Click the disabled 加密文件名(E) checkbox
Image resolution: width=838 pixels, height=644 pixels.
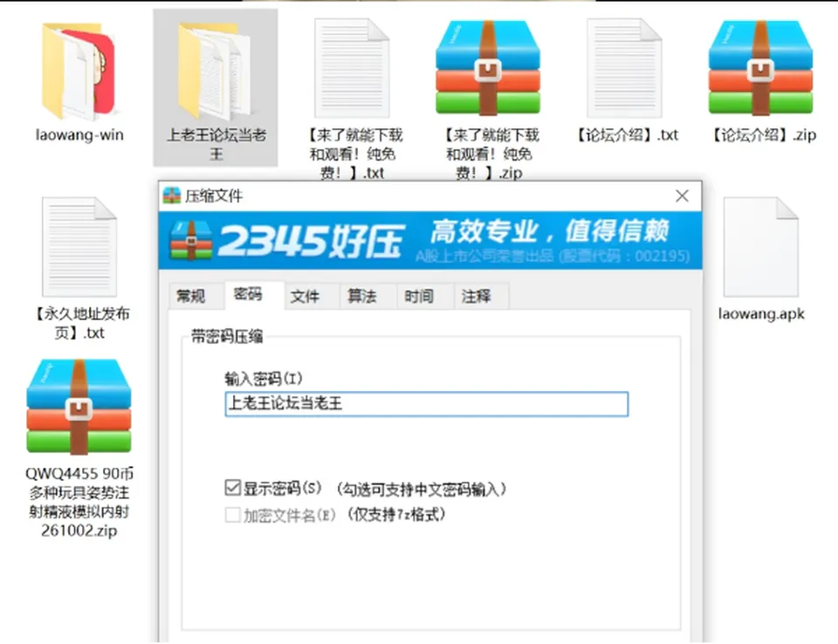coord(232,515)
